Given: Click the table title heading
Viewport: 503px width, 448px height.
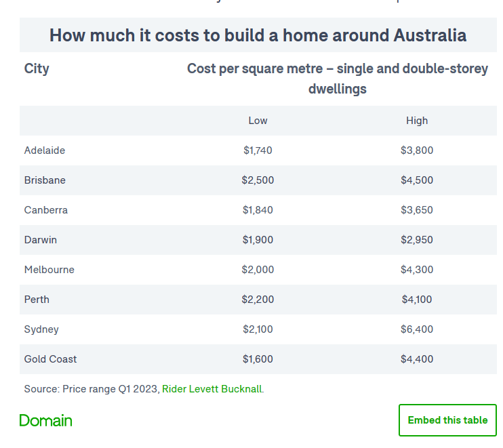Looking at the screenshot, I should point(258,35).
